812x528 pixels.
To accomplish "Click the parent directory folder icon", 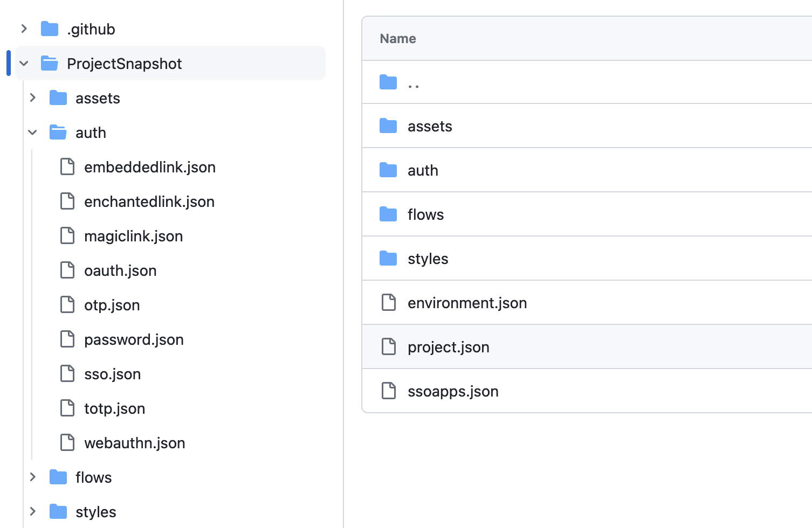I will pyautogui.click(x=388, y=82).
